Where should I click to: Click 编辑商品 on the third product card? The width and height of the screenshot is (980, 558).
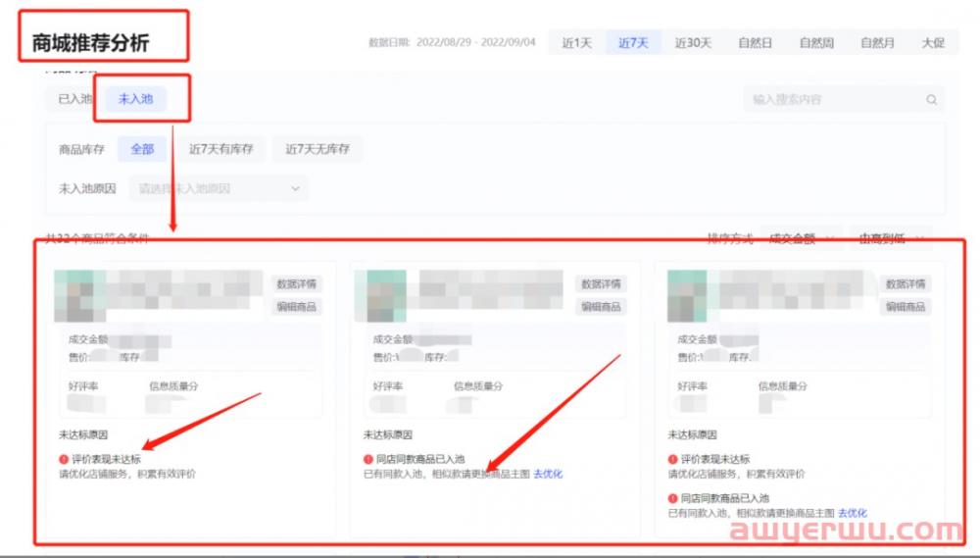point(906,307)
